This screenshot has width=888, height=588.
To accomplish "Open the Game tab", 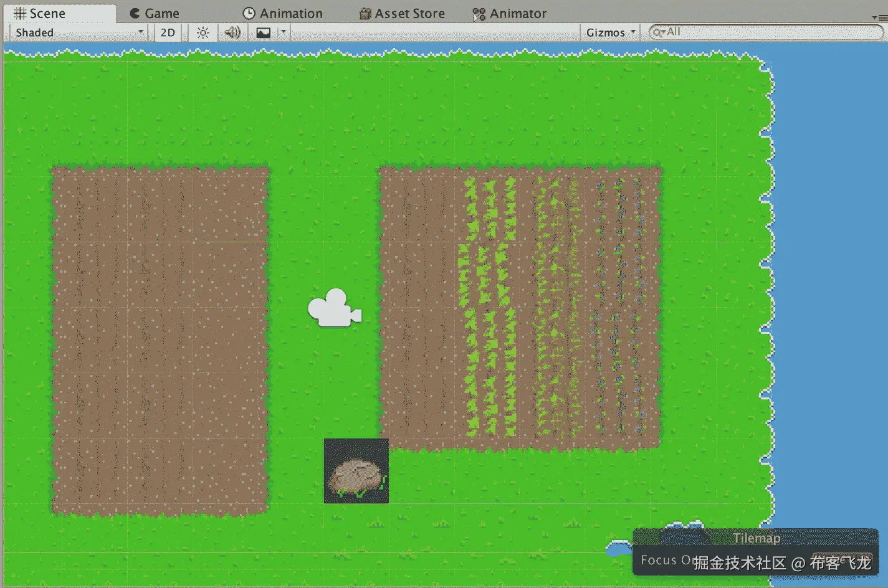I will (155, 13).
